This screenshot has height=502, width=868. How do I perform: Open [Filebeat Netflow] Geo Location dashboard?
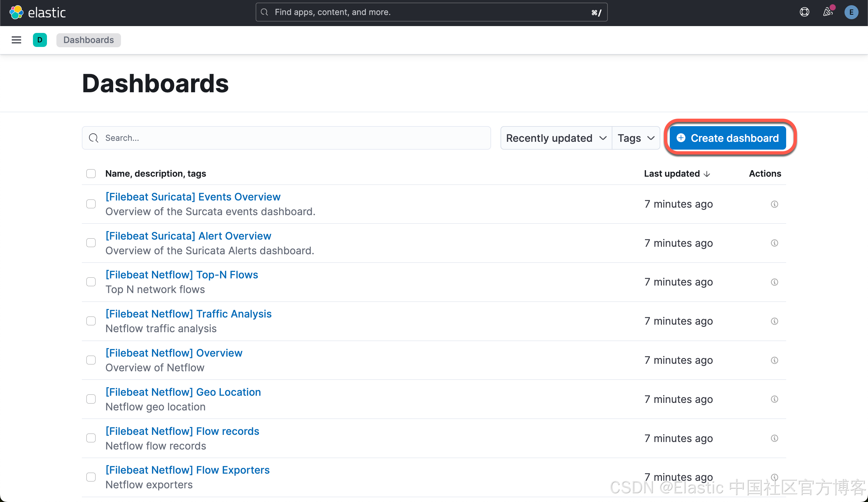click(x=183, y=392)
